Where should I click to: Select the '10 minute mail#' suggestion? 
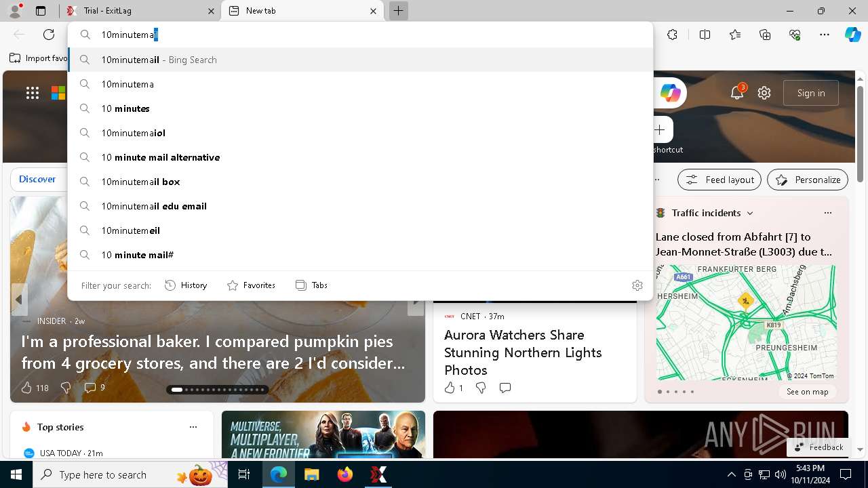click(360, 255)
